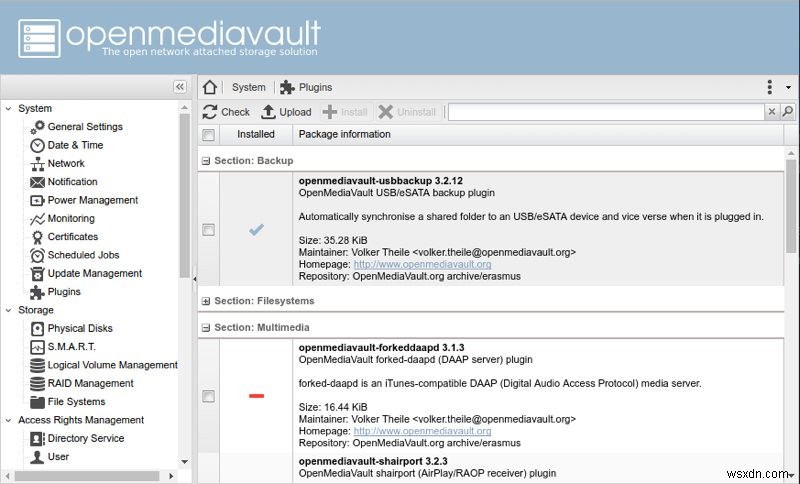Sort by Package information column header
The width and height of the screenshot is (800, 484).
coord(538,134)
